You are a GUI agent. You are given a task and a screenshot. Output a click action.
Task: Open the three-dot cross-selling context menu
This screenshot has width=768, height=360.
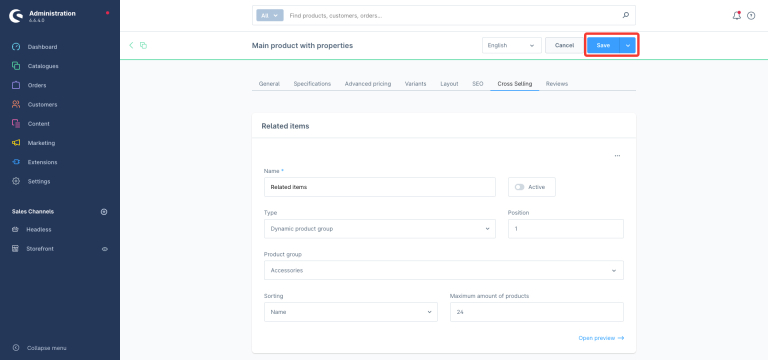coord(617,156)
